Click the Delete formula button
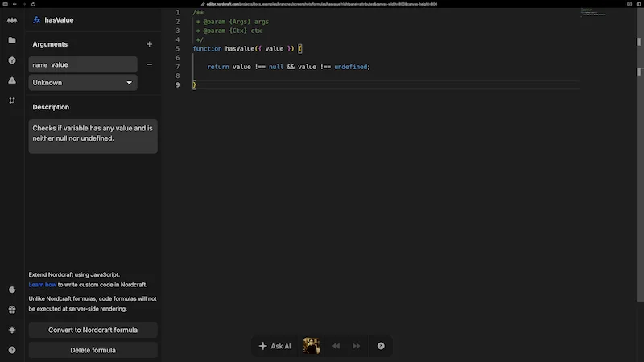Screen dimensions: 644x362 [x=93, y=350]
